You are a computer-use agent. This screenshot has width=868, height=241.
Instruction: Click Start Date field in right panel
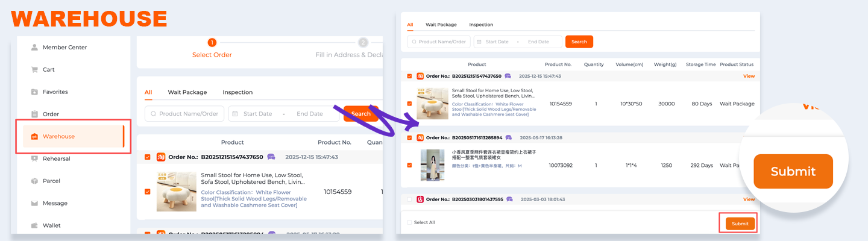(x=497, y=42)
